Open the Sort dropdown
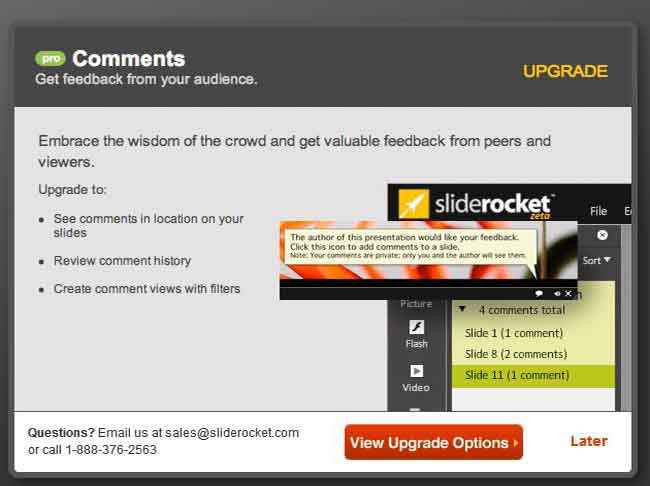This screenshot has width=650, height=486. click(x=597, y=260)
